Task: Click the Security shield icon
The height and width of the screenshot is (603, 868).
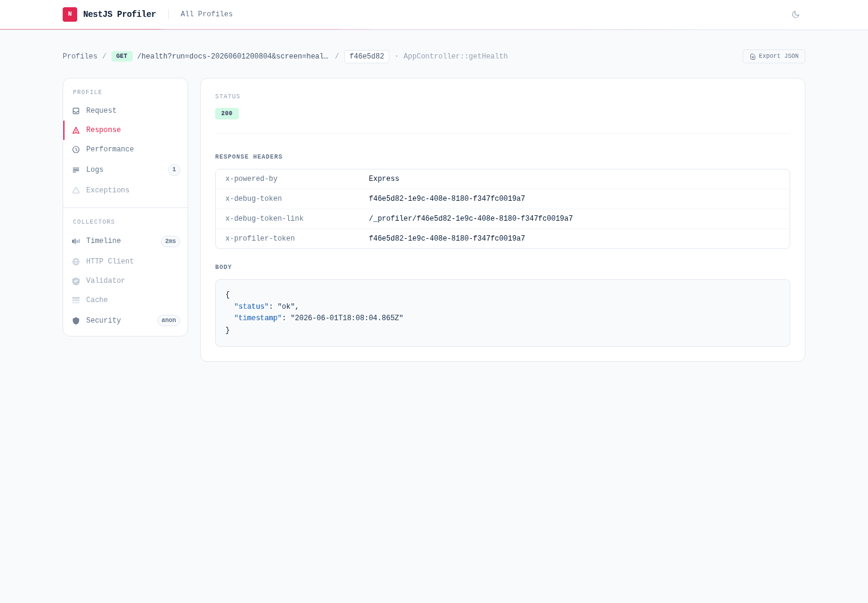Action: coord(76,321)
